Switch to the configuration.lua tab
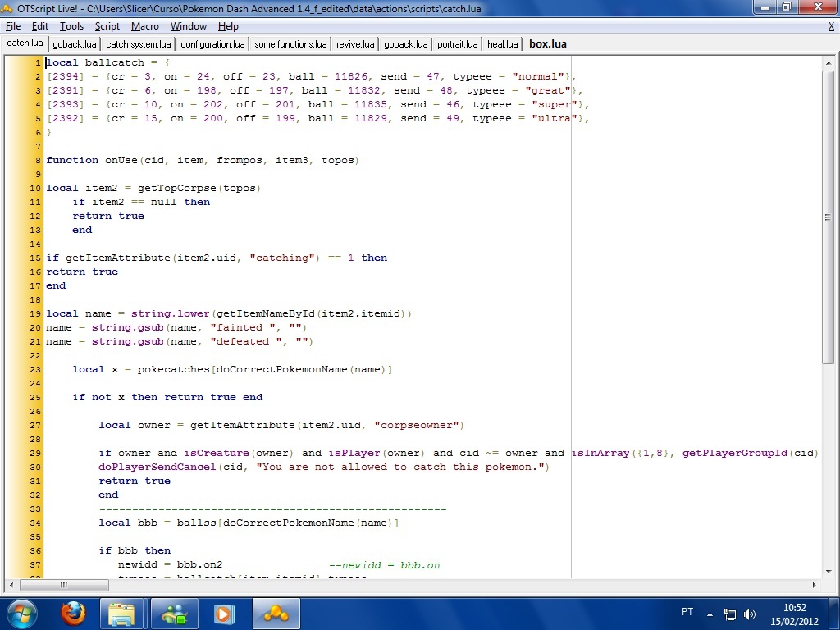This screenshot has height=630, width=840. tap(212, 44)
